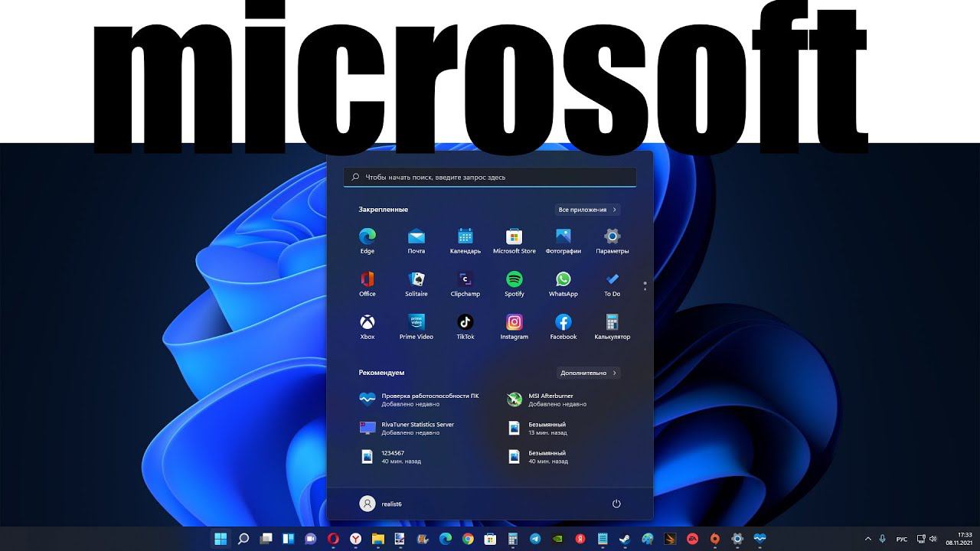
Task: Open Telegram on the taskbar
Action: tap(535, 539)
